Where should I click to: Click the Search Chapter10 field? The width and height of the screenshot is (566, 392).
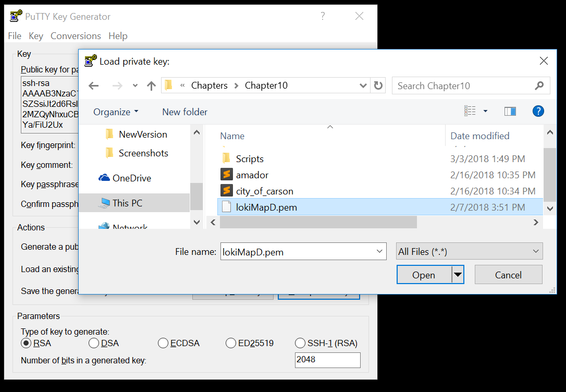464,85
